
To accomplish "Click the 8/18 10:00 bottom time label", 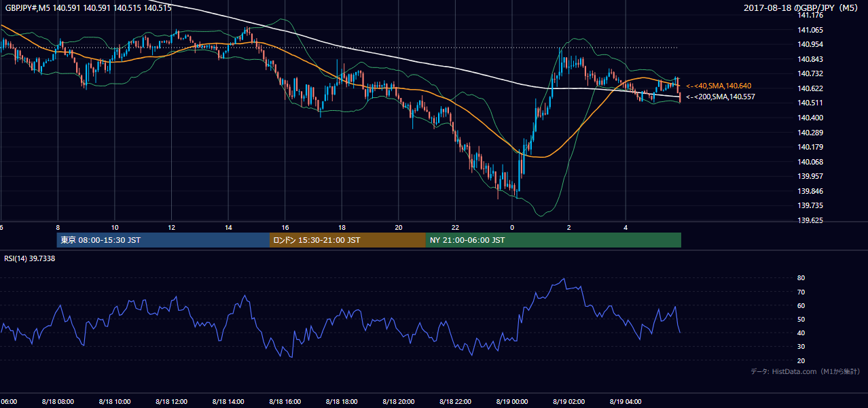I will tap(115, 402).
